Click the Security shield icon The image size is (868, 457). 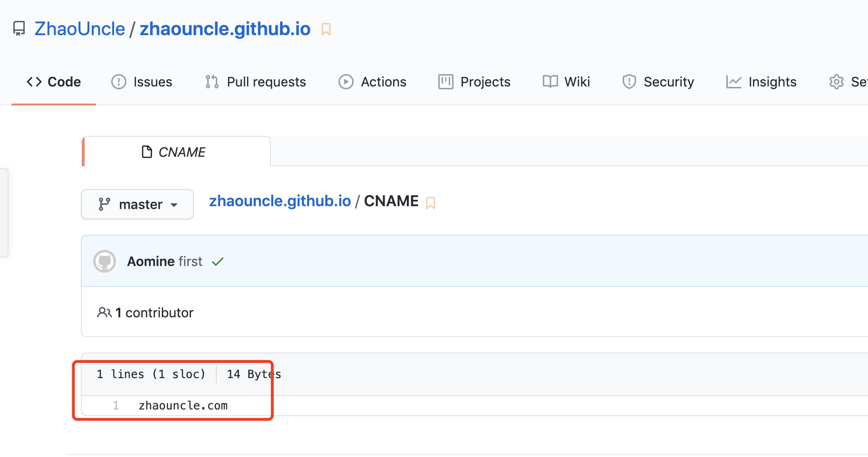629,82
